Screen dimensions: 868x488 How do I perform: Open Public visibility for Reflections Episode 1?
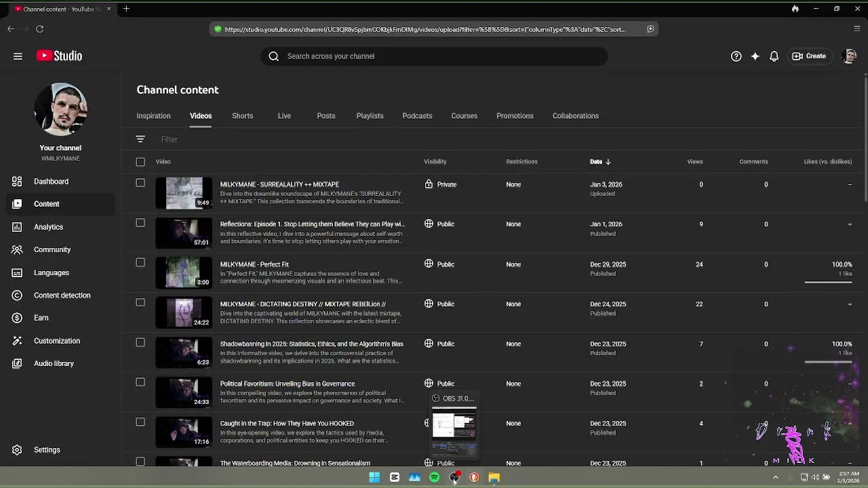pyautogui.click(x=439, y=224)
